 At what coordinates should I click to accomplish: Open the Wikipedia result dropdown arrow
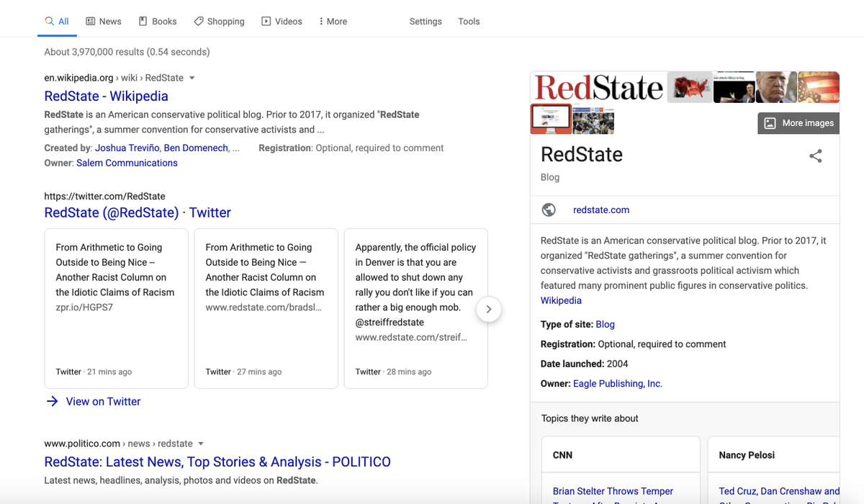coord(192,78)
